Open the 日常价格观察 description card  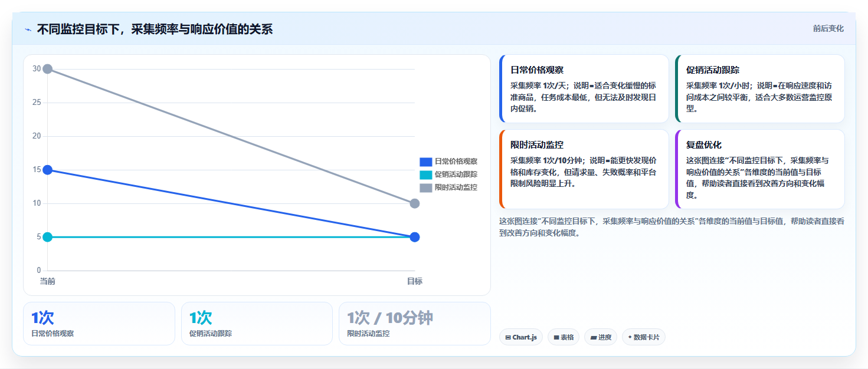click(584, 89)
